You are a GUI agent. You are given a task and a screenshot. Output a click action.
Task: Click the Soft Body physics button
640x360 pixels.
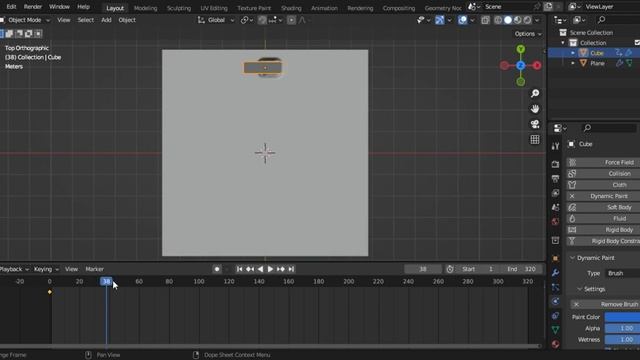[603, 207]
